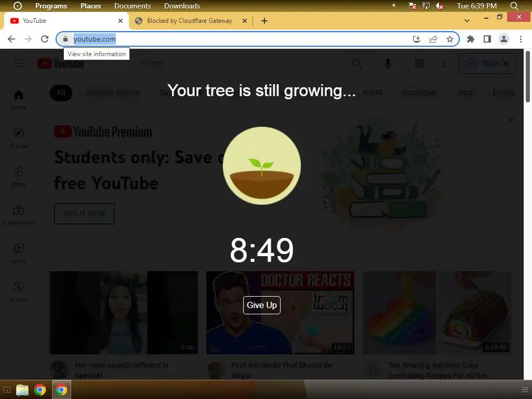
Task: Click the show desktop taskbar icon
Action: point(7,390)
